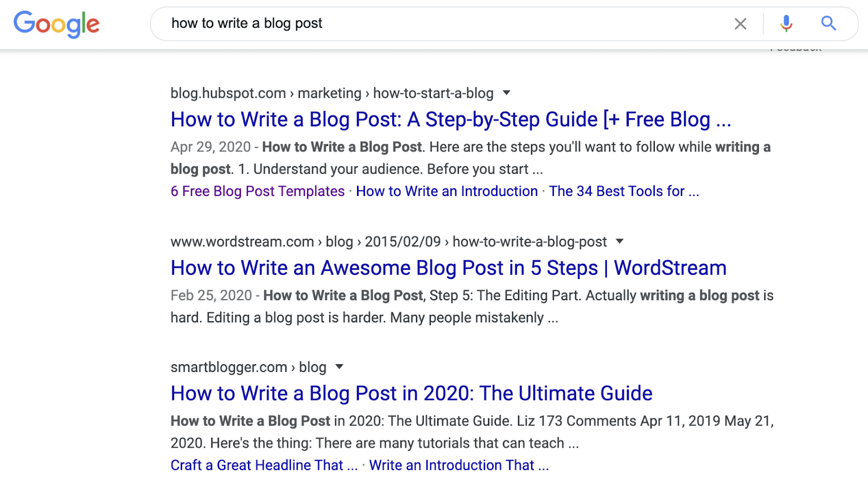The image size is (868, 482).
Task: Expand the dropdown arrow next to smartblogger.com › blog
Action: point(340,367)
